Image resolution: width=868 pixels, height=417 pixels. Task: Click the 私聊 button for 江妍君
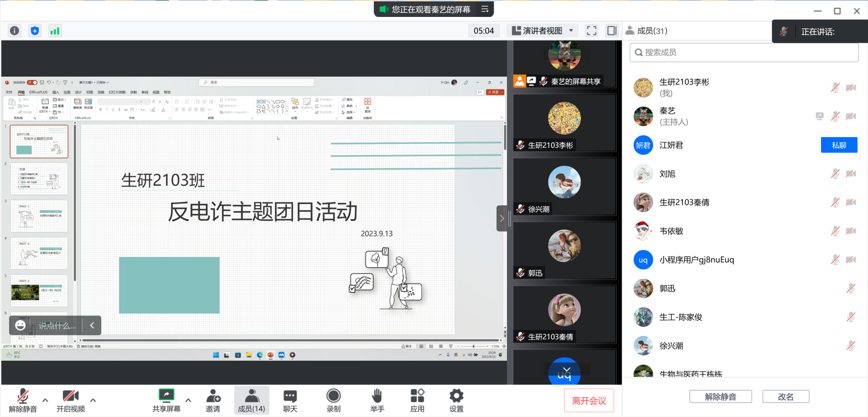pos(838,145)
